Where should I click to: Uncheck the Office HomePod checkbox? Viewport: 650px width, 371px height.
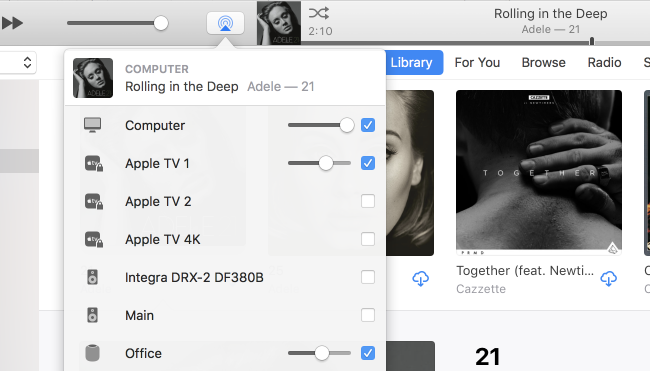click(x=368, y=353)
